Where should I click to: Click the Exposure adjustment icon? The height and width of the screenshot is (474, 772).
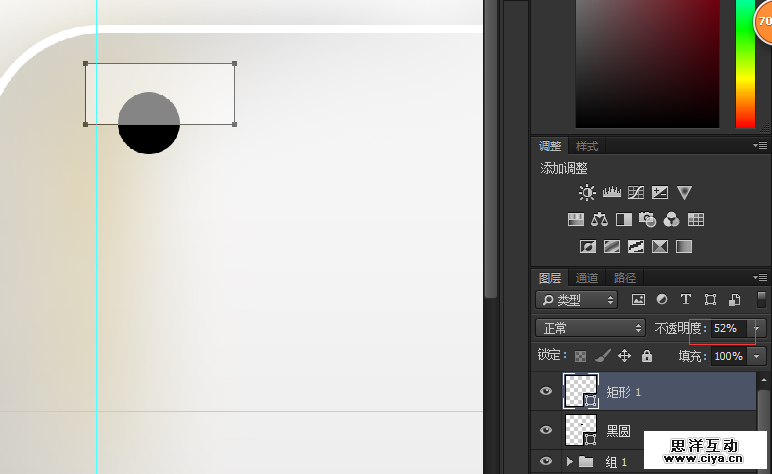point(660,193)
